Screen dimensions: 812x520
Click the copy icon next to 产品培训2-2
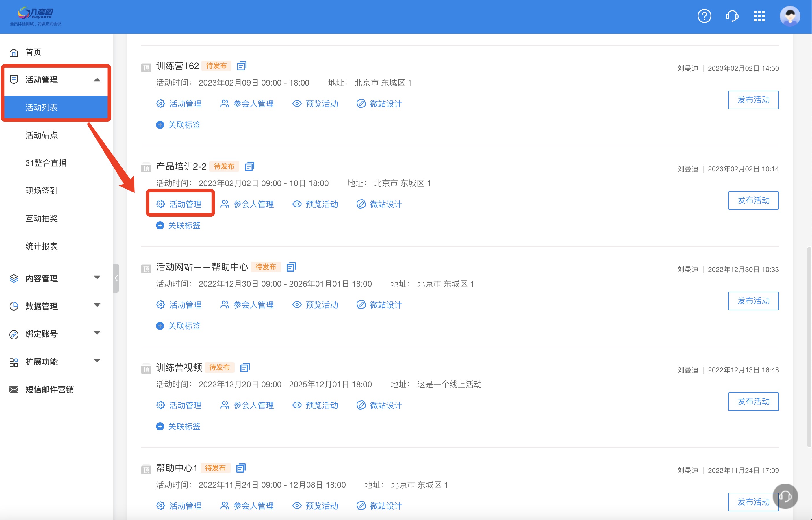coord(249,166)
